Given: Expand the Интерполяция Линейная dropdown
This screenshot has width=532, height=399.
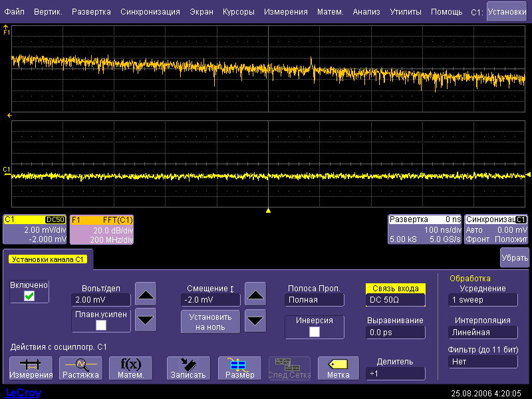Looking at the screenshot, I should pyautogui.click(x=482, y=332).
